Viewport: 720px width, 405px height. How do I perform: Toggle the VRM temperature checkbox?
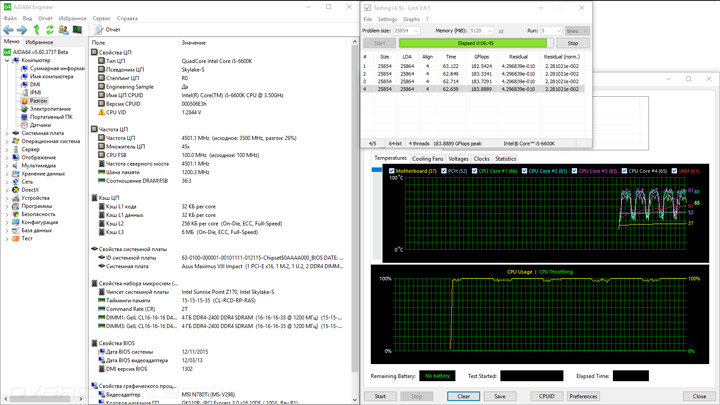674,171
